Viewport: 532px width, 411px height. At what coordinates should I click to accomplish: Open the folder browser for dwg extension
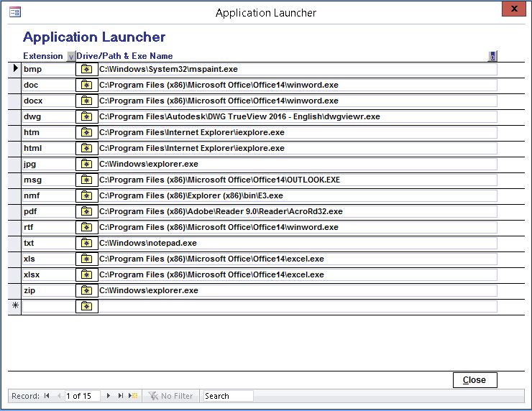tap(86, 117)
